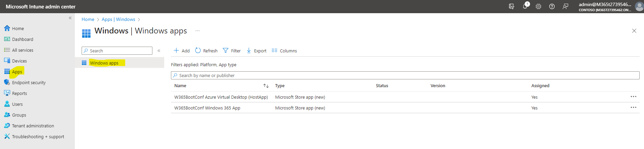Click the Add button
The height and width of the screenshot is (149, 644).
click(x=181, y=51)
